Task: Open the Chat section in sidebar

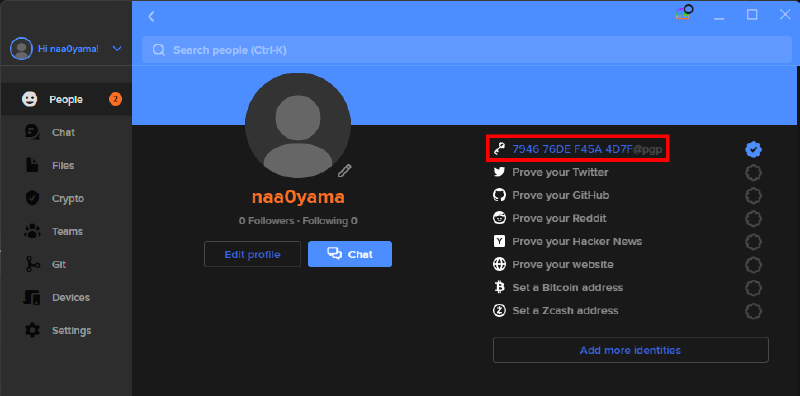Action: [x=66, y=132]
